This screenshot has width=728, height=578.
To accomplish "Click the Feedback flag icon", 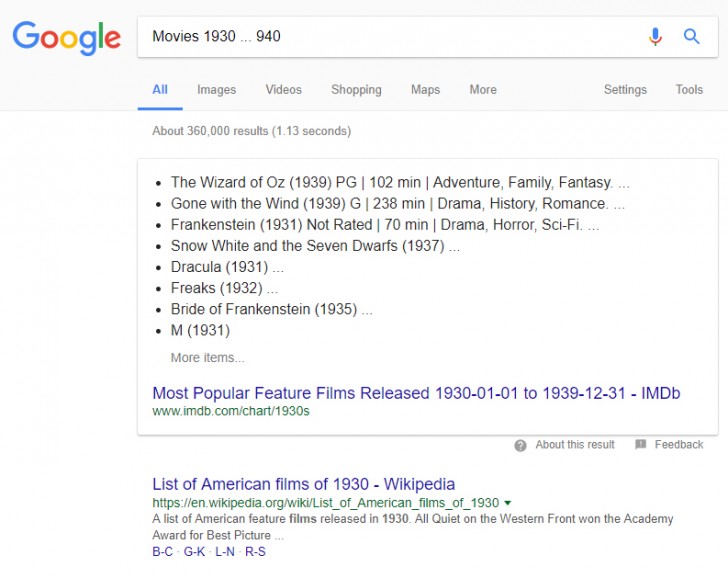I will (641, 445).
